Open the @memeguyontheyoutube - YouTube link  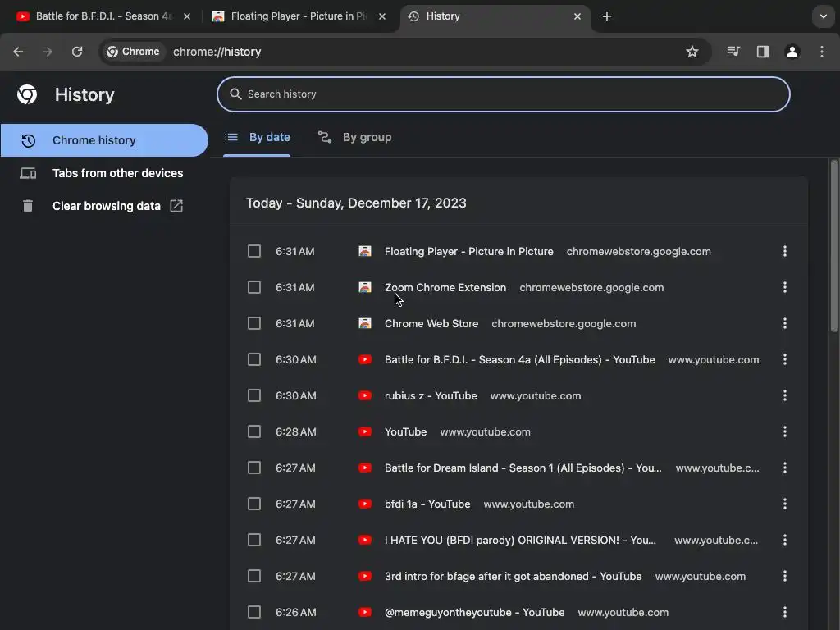pyautogui.click(x=475, y=612)
